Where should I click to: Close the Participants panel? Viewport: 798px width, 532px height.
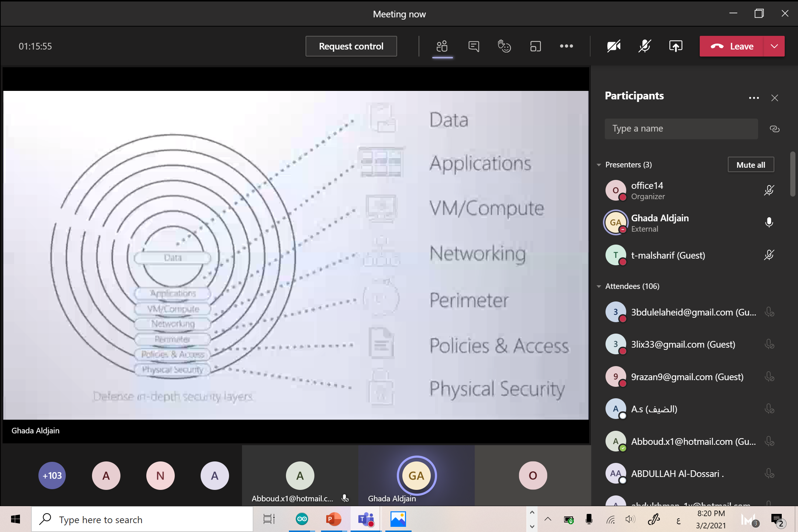click(775, 98)
